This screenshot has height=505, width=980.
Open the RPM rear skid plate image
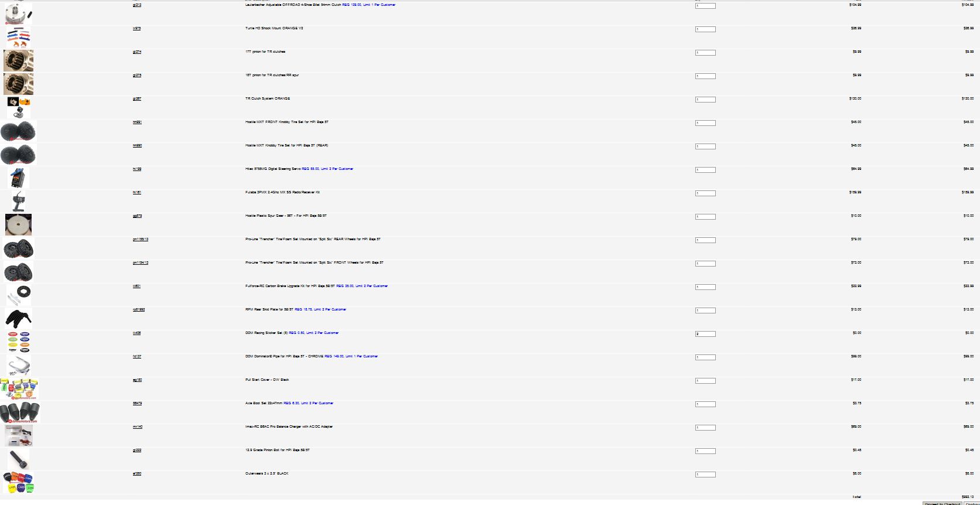click(x=18, y=318)
